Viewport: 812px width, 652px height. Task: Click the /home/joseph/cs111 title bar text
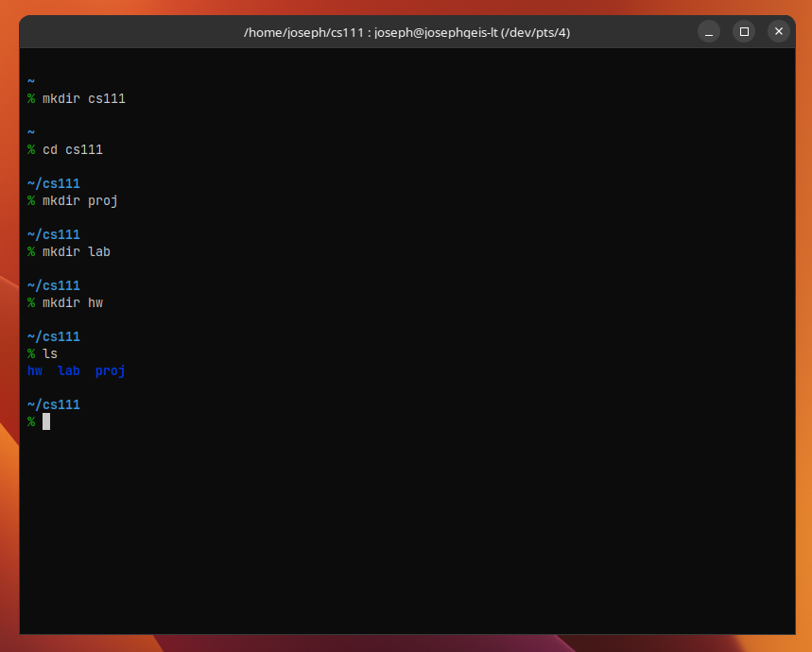click(x=406, y=32)
